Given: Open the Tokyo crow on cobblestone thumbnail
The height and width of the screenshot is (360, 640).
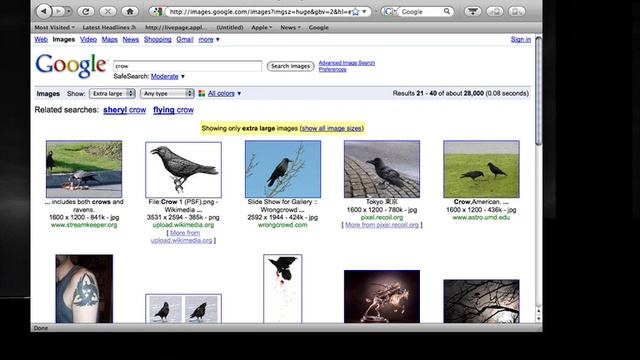Looking at the screenshot, I should click(x=382, y=169).
